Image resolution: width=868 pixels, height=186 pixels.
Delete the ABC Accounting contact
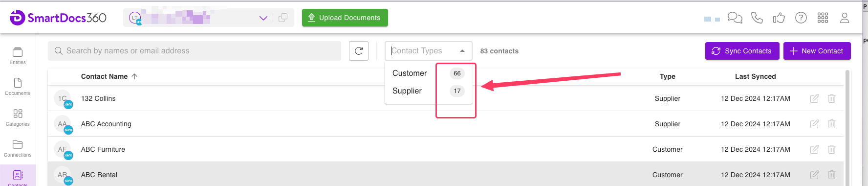(832, 124)
